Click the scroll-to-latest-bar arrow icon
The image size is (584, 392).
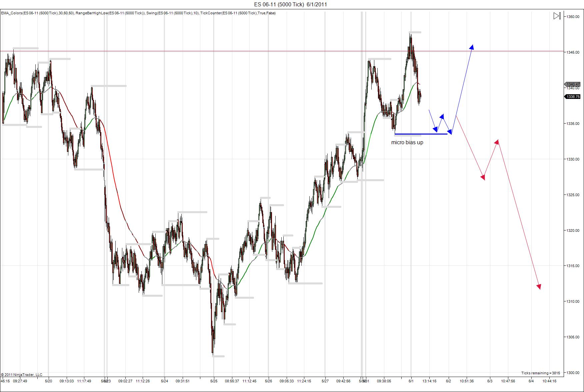(x=557, y=16)
